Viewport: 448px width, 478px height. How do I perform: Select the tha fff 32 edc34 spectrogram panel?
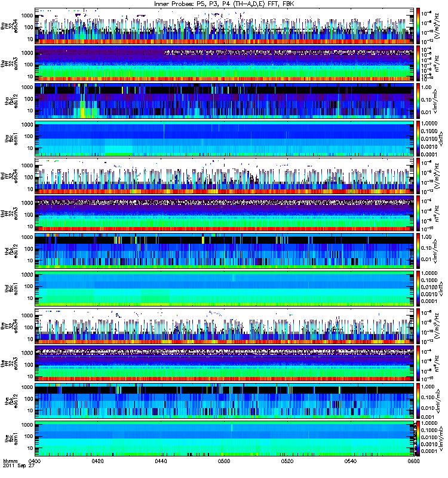pos(225,26)
